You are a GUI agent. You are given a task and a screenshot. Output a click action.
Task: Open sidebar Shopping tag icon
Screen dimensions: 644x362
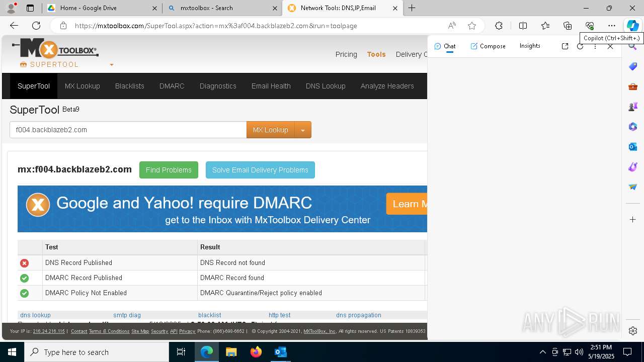tap(633, 66)
